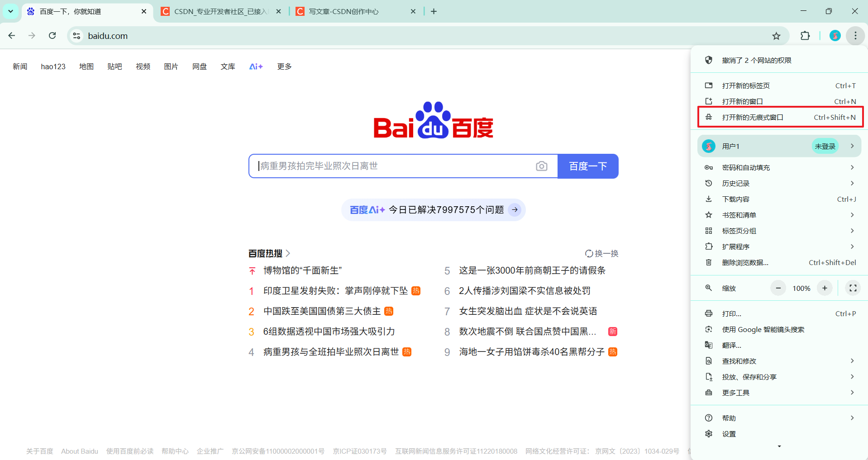The width and height of the screenshot is (868, 460).
Task: Expand 更多工具 submenu
Action: pos(778,393)
